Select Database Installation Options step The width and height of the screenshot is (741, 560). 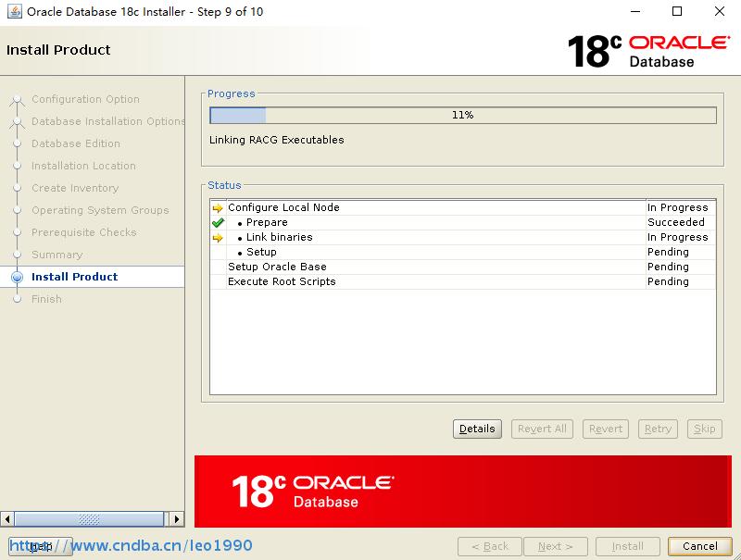coord(107,121)
